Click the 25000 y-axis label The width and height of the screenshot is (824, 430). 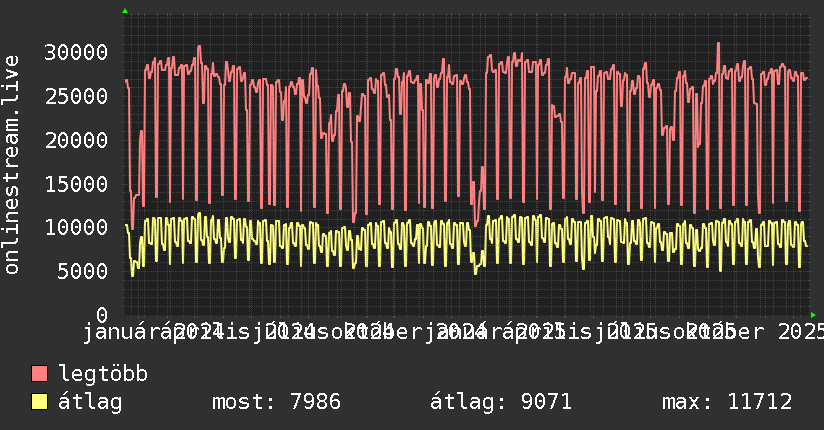[76, 96]
